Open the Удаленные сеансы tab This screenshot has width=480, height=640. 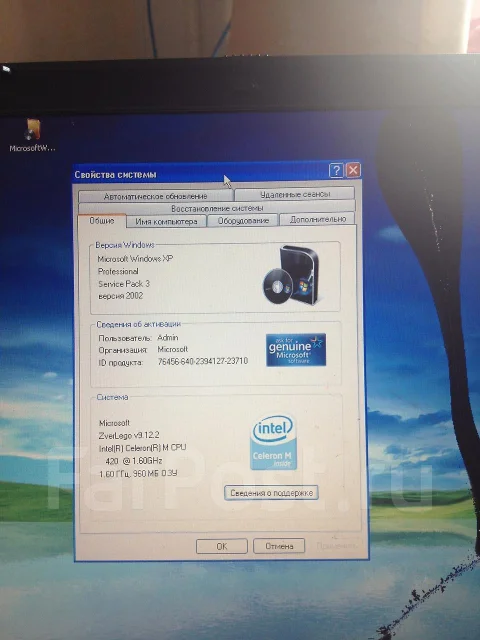coord(295,194)
